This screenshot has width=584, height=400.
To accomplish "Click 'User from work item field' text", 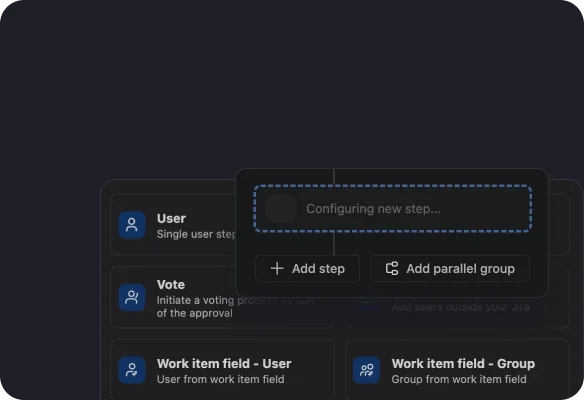I will pyautogui.click(x=220, y=379).
